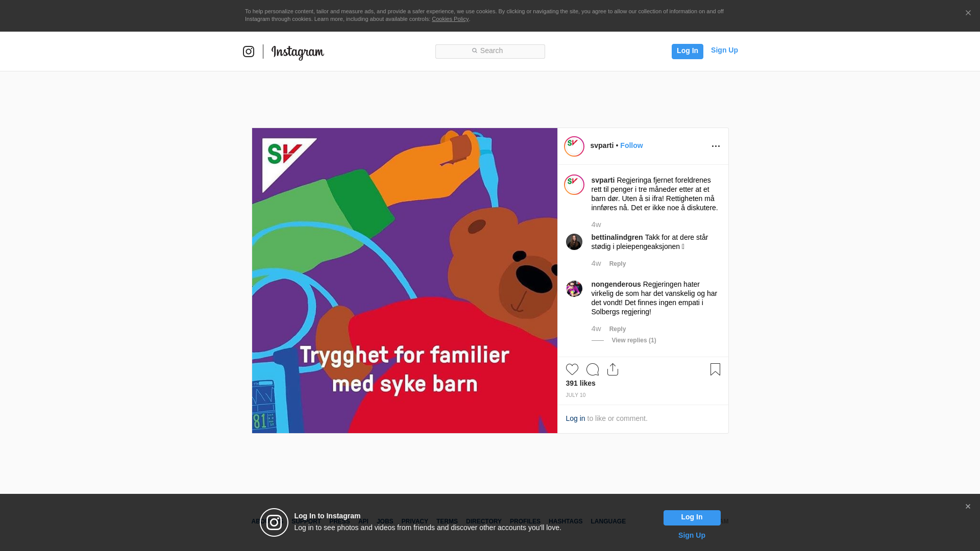The image size is (980, 551).
Task: Open the Cookies Policy link
Action: pos(450,19)
